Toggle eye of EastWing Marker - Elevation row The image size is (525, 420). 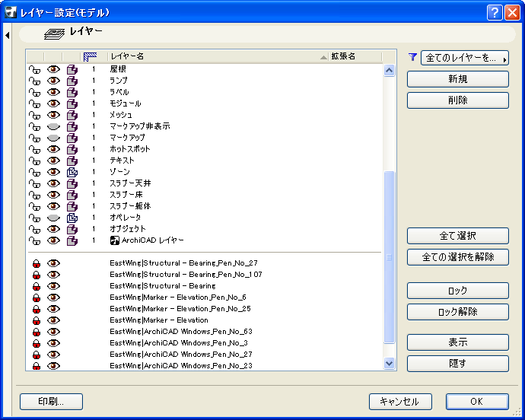(53, 320)
